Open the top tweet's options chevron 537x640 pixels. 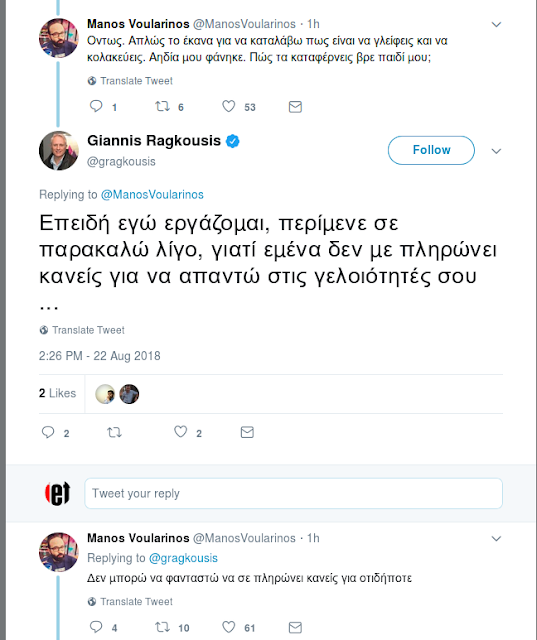point(496,24)
